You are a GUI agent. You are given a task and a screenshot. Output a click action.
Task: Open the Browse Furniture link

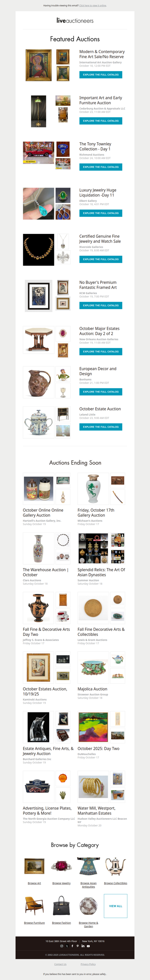click(x=34, y=922)
